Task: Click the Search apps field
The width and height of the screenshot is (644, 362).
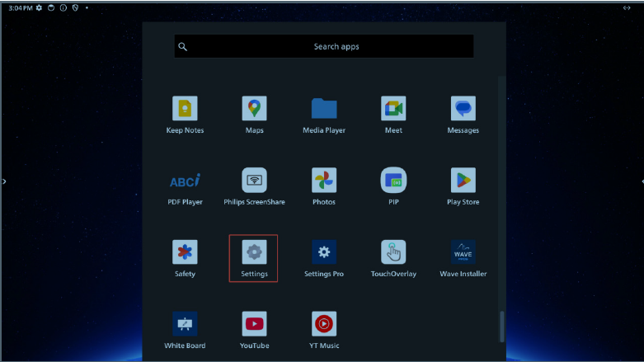Action: 324,47
